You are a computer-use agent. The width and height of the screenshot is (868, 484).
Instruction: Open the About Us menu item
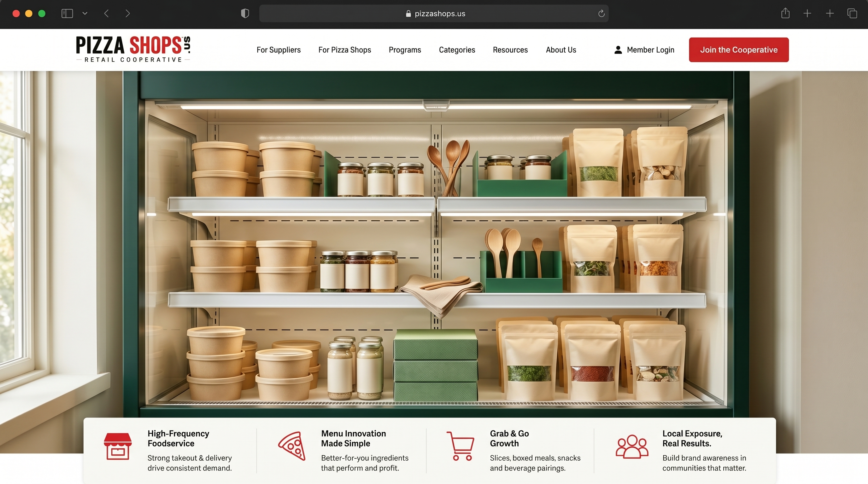coord(561,50)
